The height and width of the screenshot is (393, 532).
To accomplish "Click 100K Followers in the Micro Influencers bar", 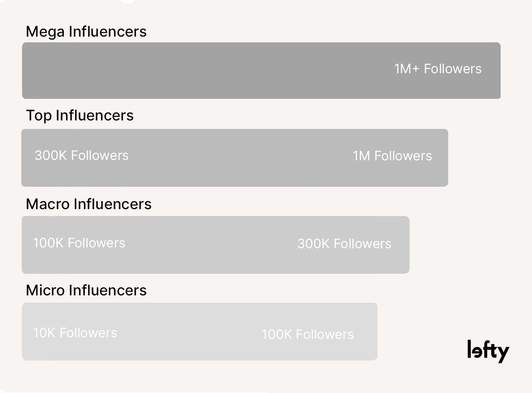I will 307,334.
